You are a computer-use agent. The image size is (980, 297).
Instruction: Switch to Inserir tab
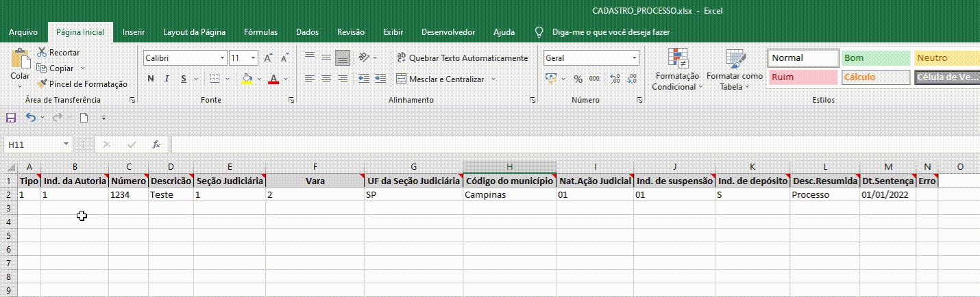[134, 32]
